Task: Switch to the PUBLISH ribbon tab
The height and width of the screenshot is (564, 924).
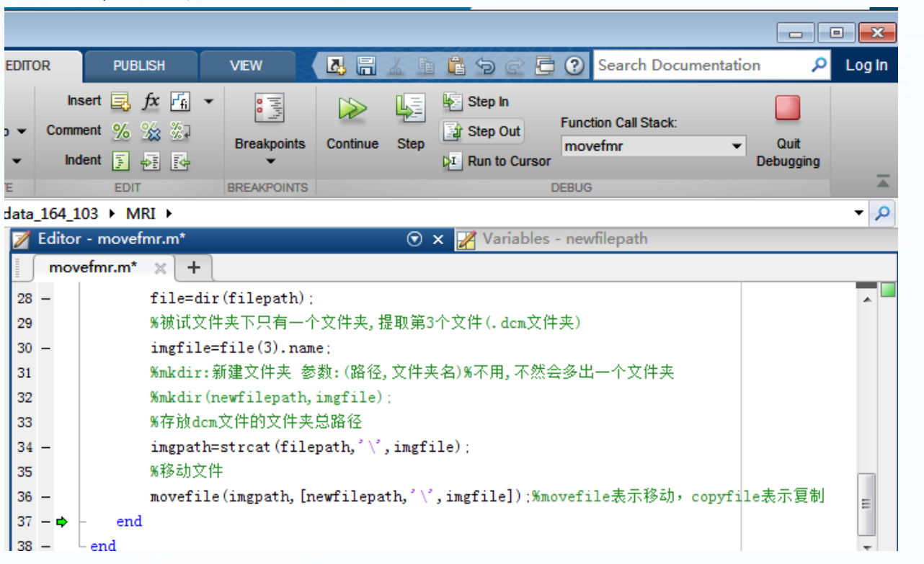Action: (x=139, y=66)
